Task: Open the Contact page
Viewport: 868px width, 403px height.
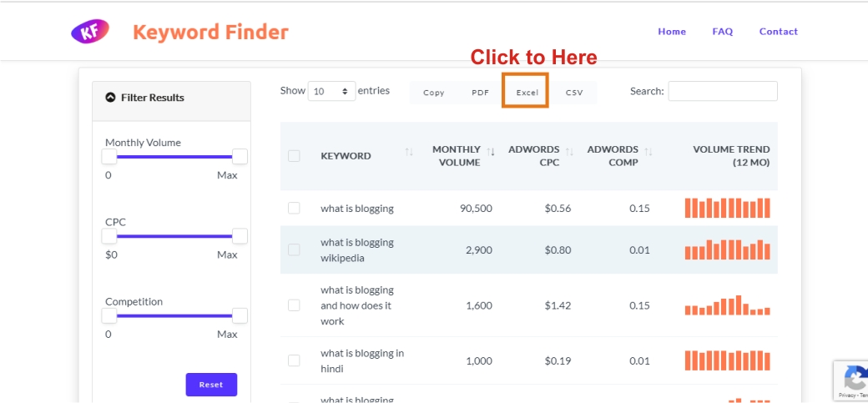Action: (778, 32)
